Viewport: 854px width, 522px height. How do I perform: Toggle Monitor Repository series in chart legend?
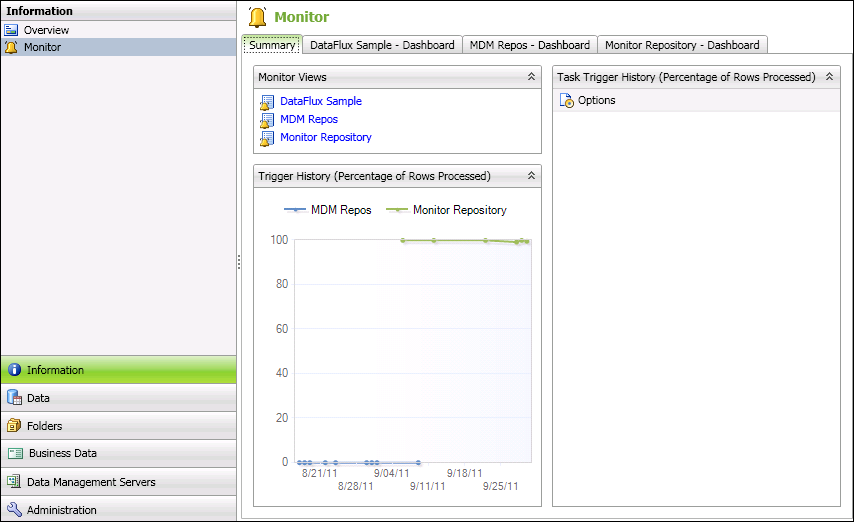tap(448, 210)
